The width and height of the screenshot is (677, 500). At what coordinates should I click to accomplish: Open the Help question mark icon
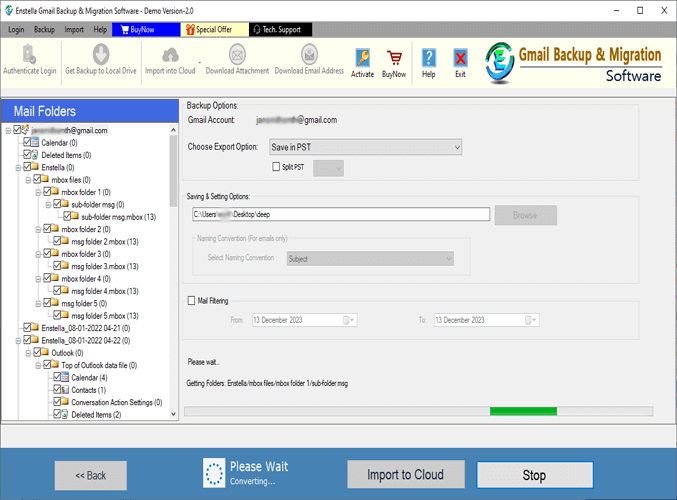[x=429, y=60]
